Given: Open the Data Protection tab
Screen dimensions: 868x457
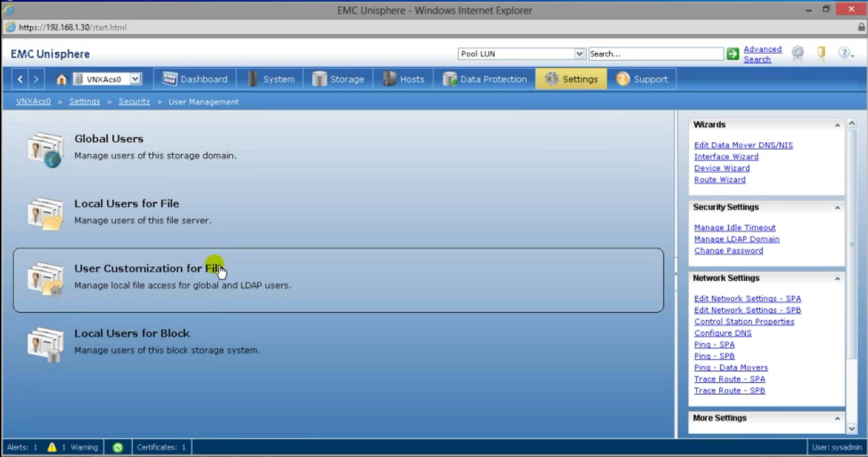Looking at the screenshot, I should click(484, 79).
